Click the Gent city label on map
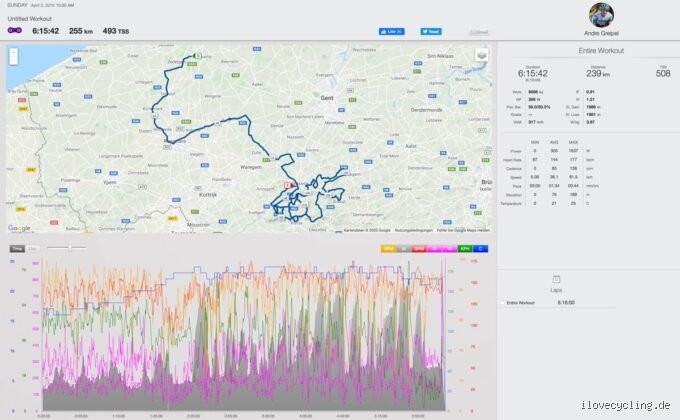This screenshot has height=420, width=680. 327,98
